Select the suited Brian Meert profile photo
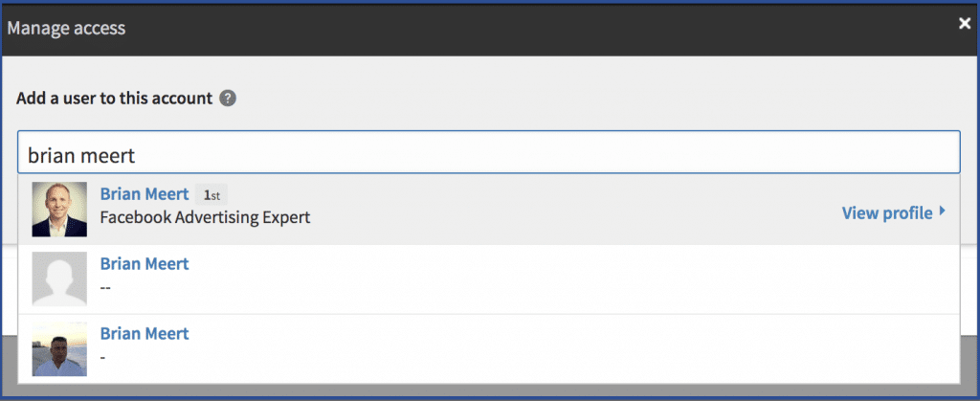The height and width of the screenshot is (401, 980). click(x=59, y=210)
